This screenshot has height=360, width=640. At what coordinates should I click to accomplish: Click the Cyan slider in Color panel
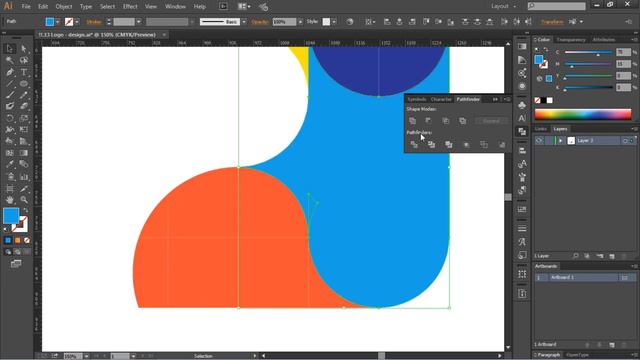pos(589,53)
